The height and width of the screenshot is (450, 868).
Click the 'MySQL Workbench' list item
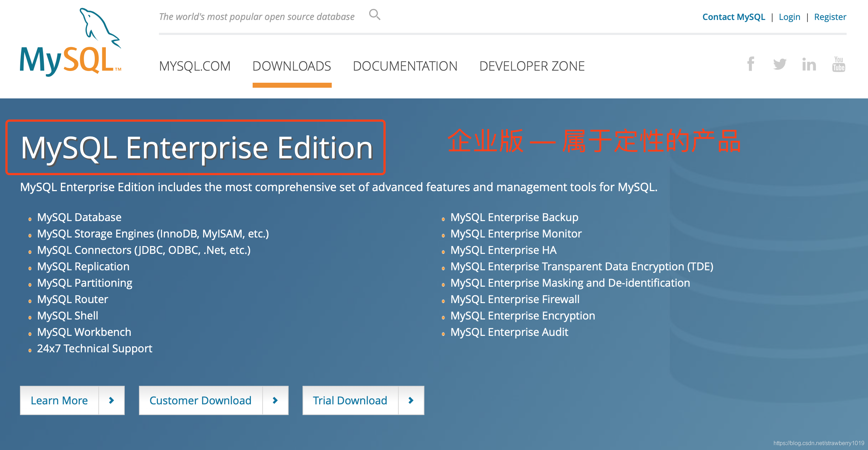click(84, 332)
